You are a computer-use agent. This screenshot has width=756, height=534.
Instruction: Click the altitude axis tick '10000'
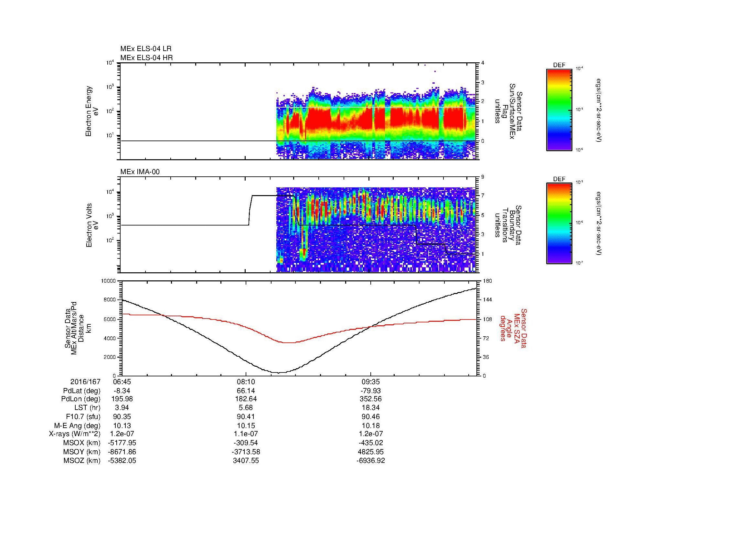(x=109, y=281)
